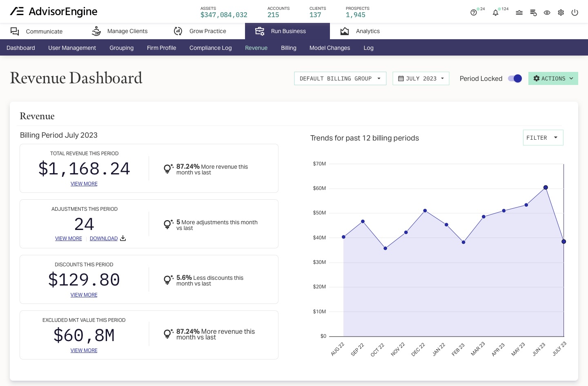Click the Analytics chart icon

(345, 31)
